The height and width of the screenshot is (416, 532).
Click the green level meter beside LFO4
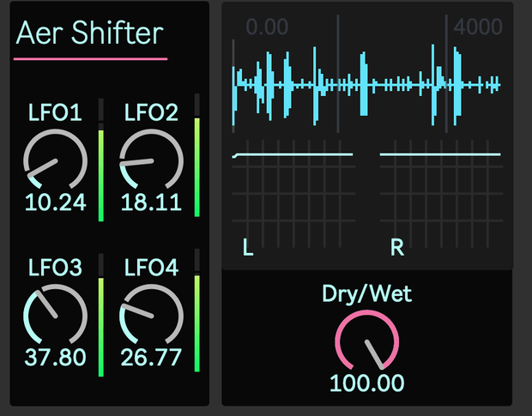click(196, 310)
